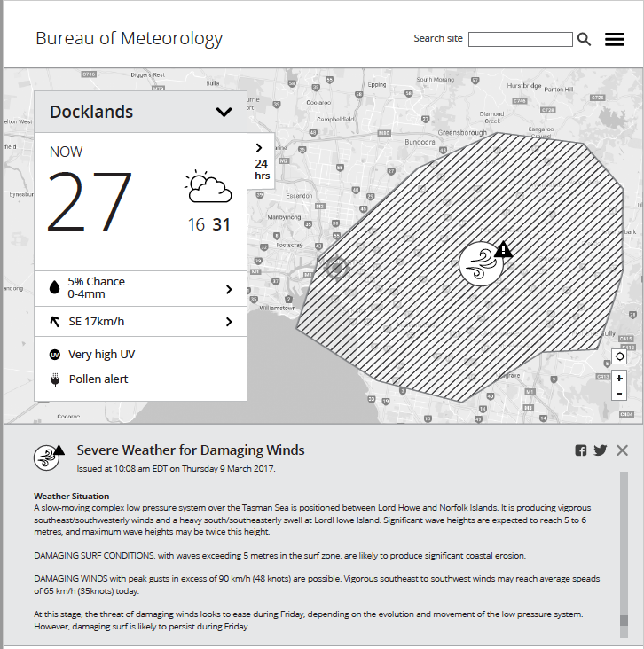Open the hamburger menu

coord(614,39)
